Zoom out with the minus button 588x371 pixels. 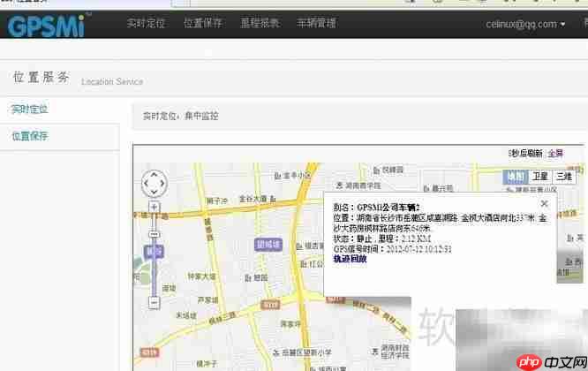pos(155,302)
